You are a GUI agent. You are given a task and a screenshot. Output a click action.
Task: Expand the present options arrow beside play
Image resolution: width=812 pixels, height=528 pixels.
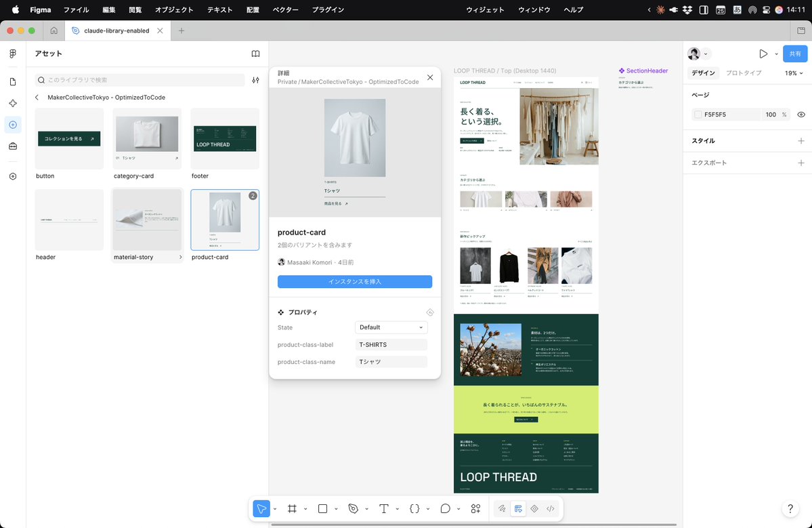775,54
